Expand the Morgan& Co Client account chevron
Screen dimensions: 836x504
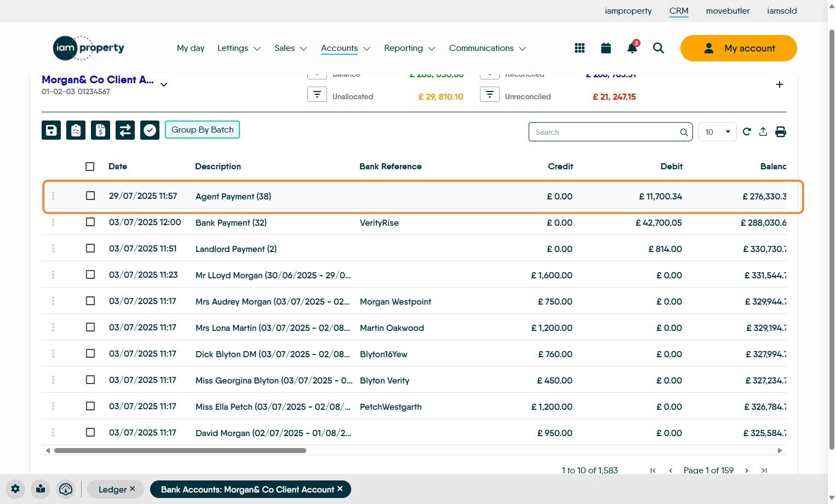tap(164, 84)
